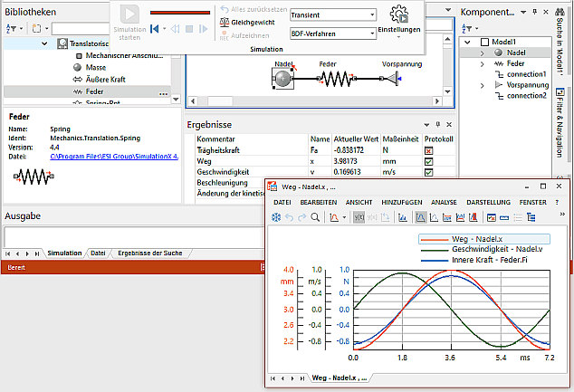
Task: Click the Vorspannung element in the diagram
Action: [x=392, y=80]
